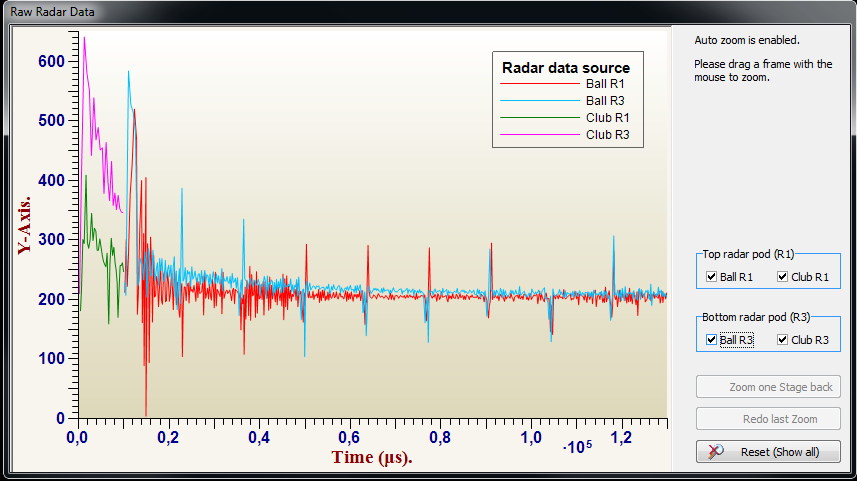
Task: Click the Y-Axis vertical label
Action: point(25,225)
